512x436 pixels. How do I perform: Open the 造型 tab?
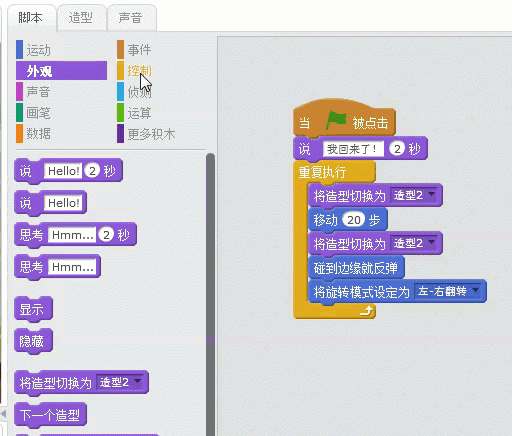[81, 18]
